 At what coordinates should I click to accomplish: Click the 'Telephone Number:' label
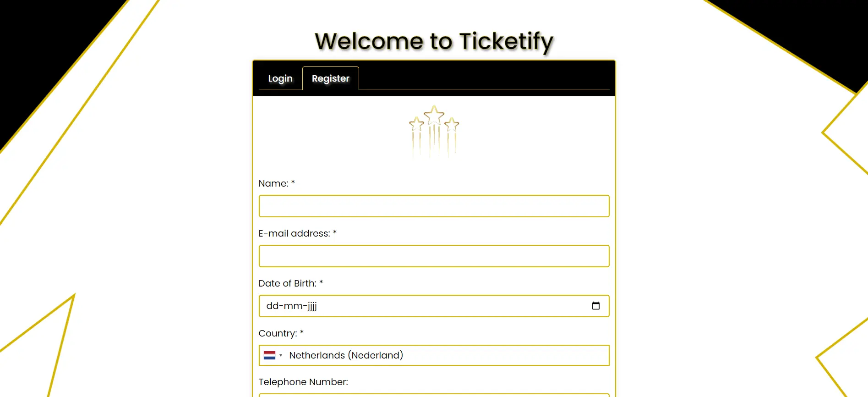pyautogui.click(x=303, y=382)
